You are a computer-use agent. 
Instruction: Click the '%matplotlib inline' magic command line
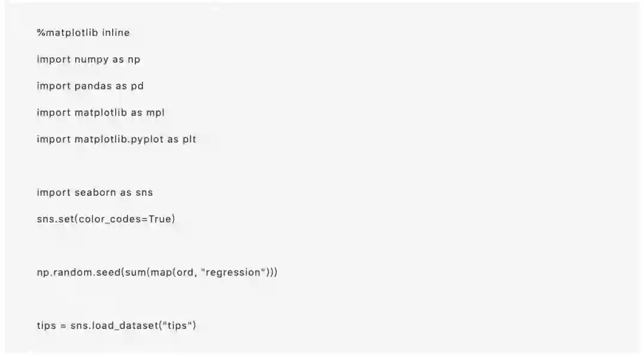(x=83, y=33)
